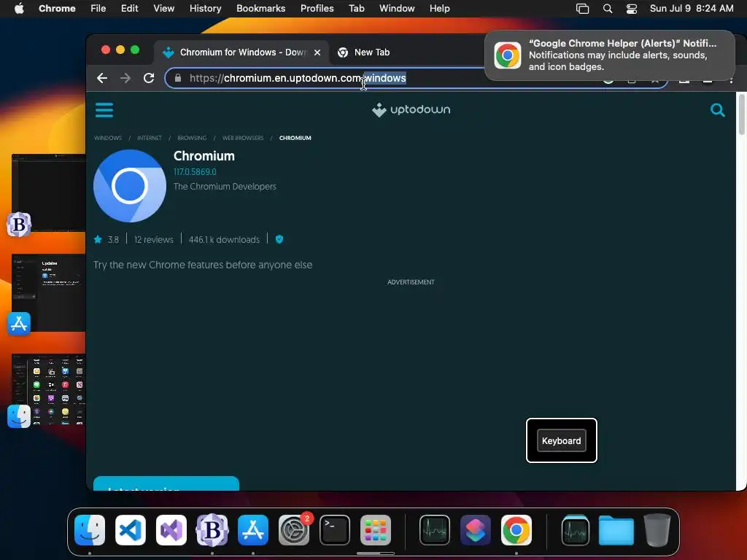Open App Store from the Dock
The height and width of the screenshot is (560, 747).
[x=253, y=530]
